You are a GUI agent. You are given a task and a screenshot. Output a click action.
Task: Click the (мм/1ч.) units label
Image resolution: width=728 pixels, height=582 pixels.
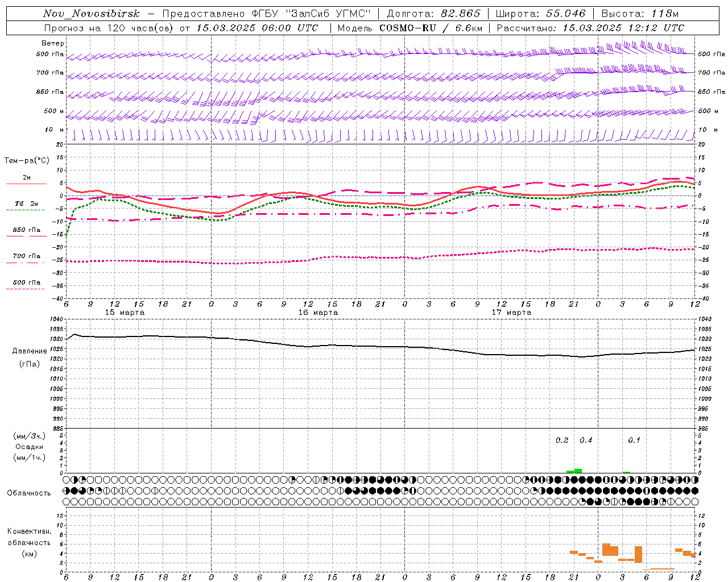click(x=30, y=458)
